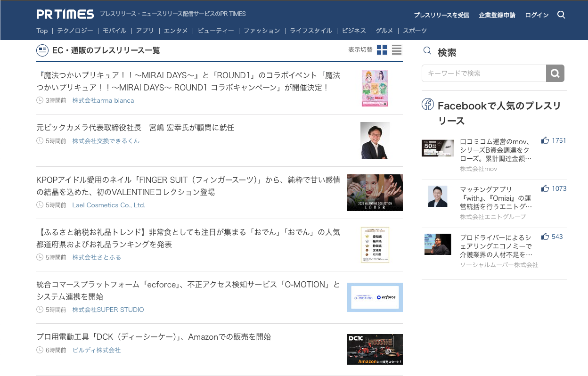Viewport: 588px width, 376px height.
Task: Focus the キーワードで検索 input field
Action: point(484,74)
